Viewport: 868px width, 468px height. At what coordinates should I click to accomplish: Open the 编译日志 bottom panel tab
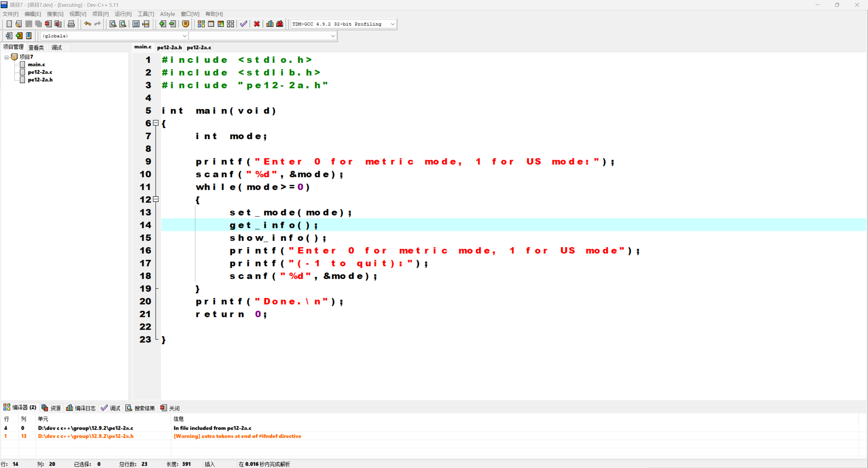pos(81,408)
